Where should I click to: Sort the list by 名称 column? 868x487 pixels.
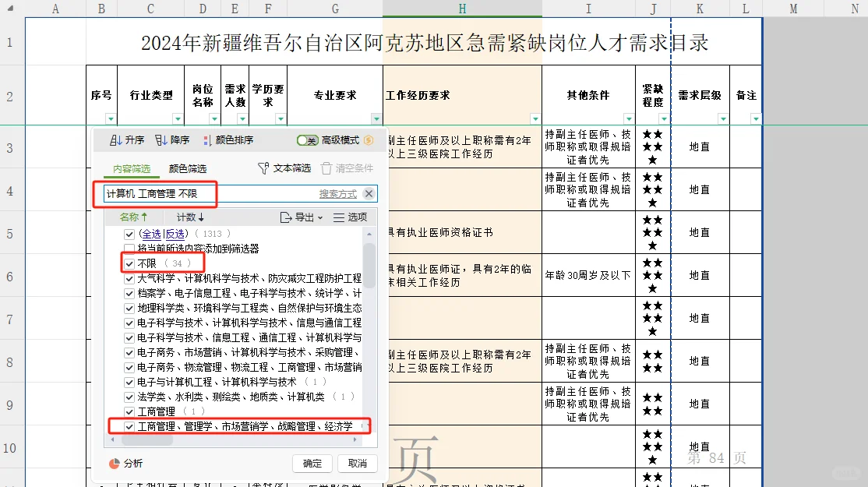tap(133, 217)
